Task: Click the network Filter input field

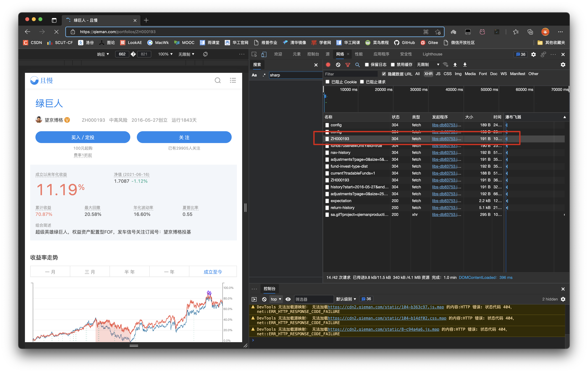Action: coord(350,74)
